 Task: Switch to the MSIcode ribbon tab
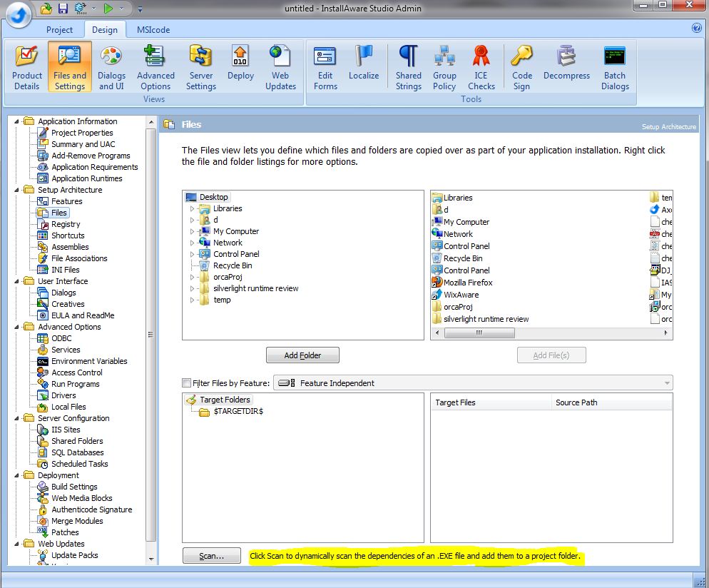[x=153, y=30]
